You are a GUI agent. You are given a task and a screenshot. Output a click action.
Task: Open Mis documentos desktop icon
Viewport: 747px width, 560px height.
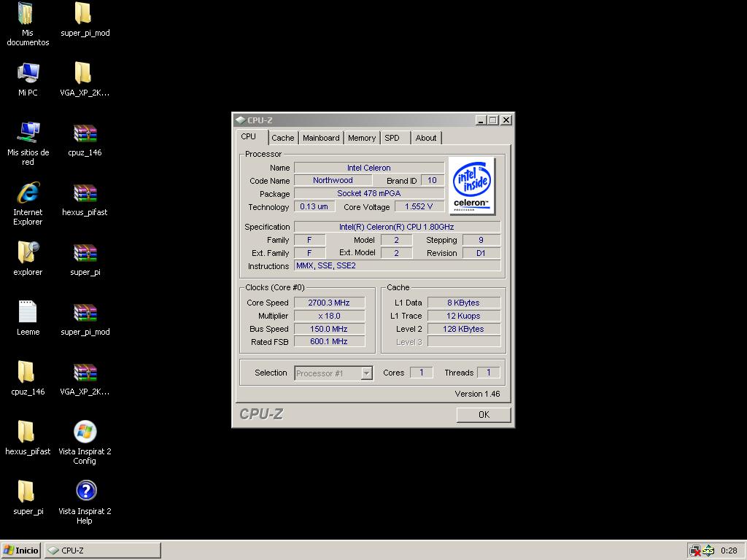(x=28, y=24)
